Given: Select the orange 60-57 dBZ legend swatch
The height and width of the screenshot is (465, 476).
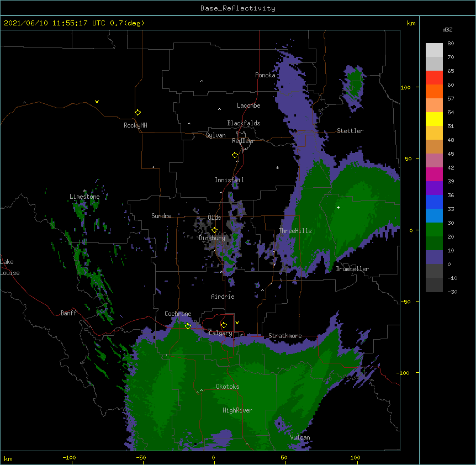Looking at the screenshot, I should 434,92.
